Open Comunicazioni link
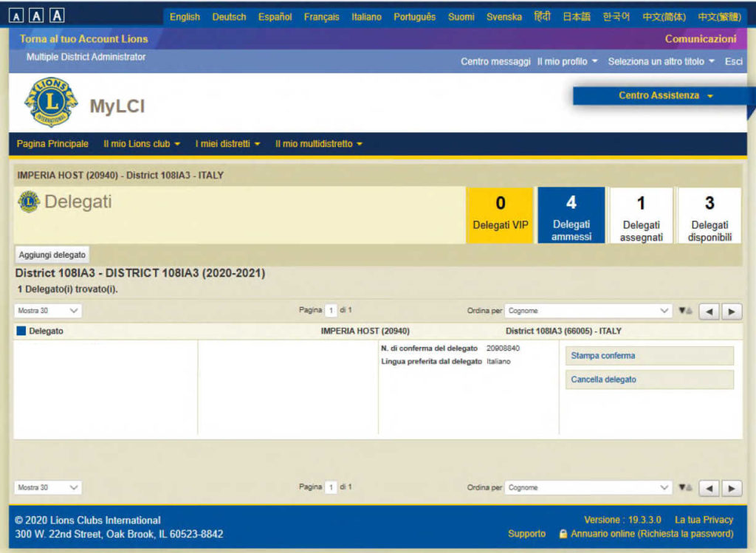The height and width of the screenshot is (553, 756). click(x=701, y=39)
